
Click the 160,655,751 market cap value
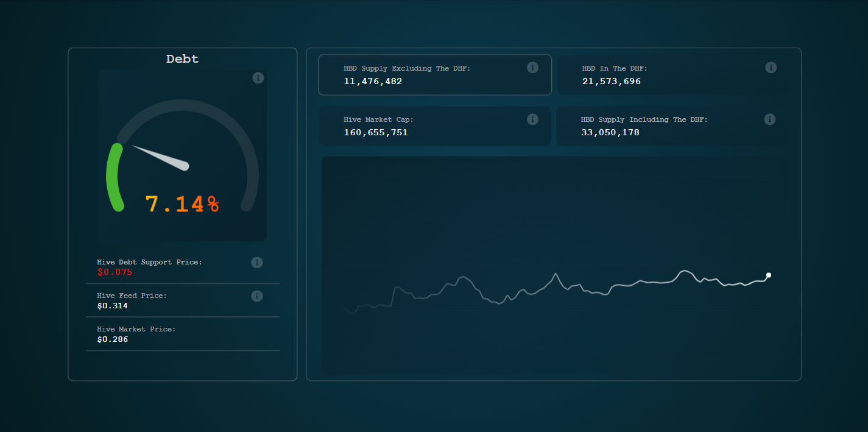pyautogui.click(x=376, y=132)
